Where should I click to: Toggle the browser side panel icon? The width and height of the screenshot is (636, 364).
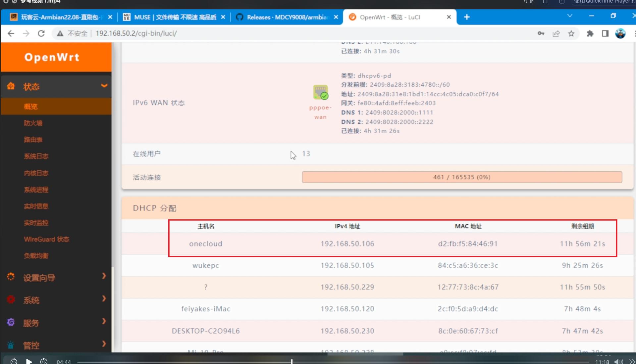(x=605, y=33)
